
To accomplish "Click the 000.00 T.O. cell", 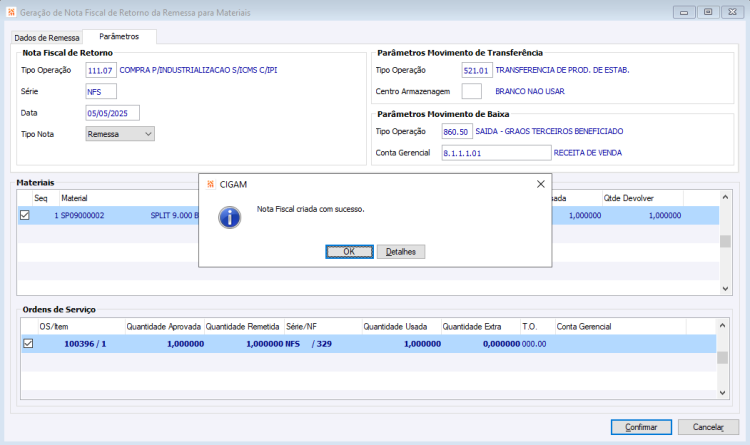I will [534, 344].
